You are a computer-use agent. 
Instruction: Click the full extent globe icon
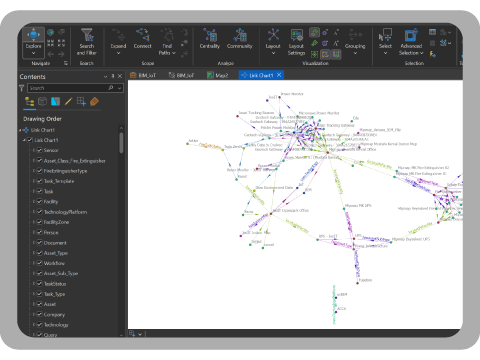point(50,32)
